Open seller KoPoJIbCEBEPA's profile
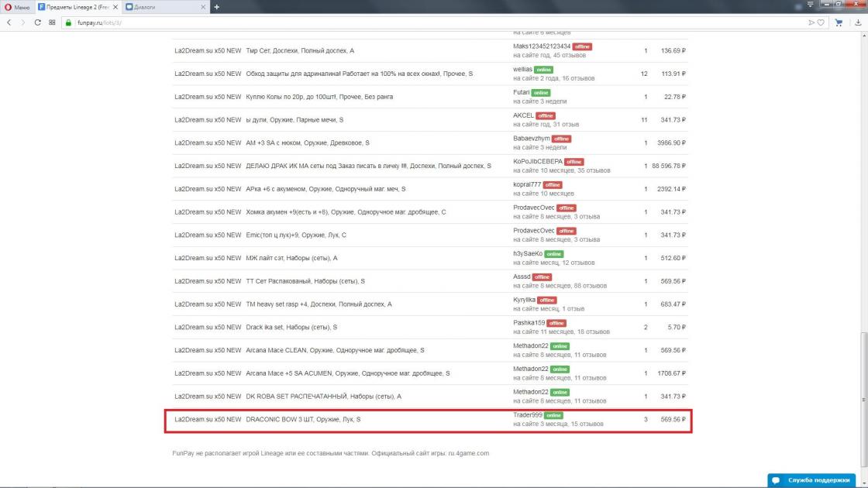Viewport: 868px width, 488px height. coord(537,161)
